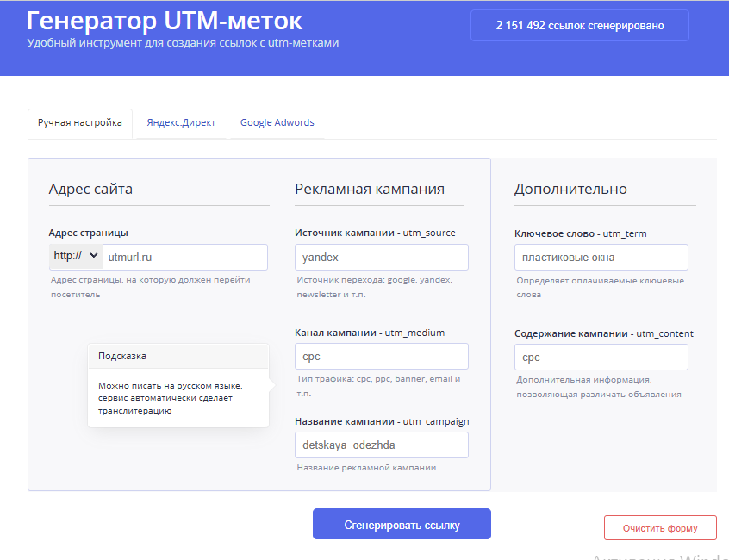The height and width of the screenshot is (560, 729).
Task: Click the utm_campaign field with detskaya_odezhda
Action: pyautogui.click(x=382, y=445)
